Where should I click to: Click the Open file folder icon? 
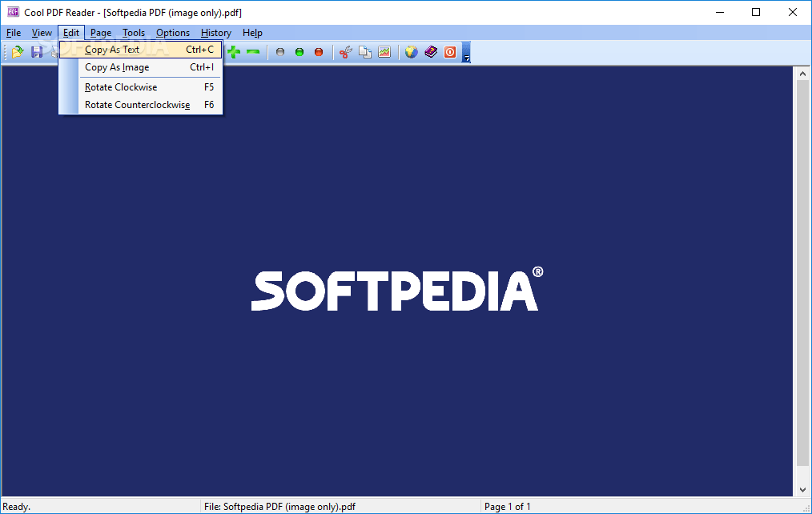tap(17, 52)
